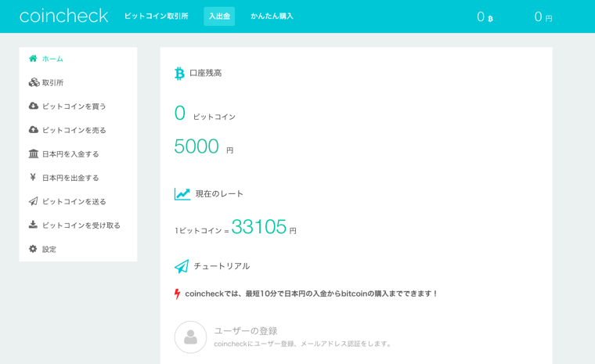The height and width of the screenshot is (364, 595).
Task: Click the coins icon next to 取引所
Action: pyautogui.click(x=34, y=82)
